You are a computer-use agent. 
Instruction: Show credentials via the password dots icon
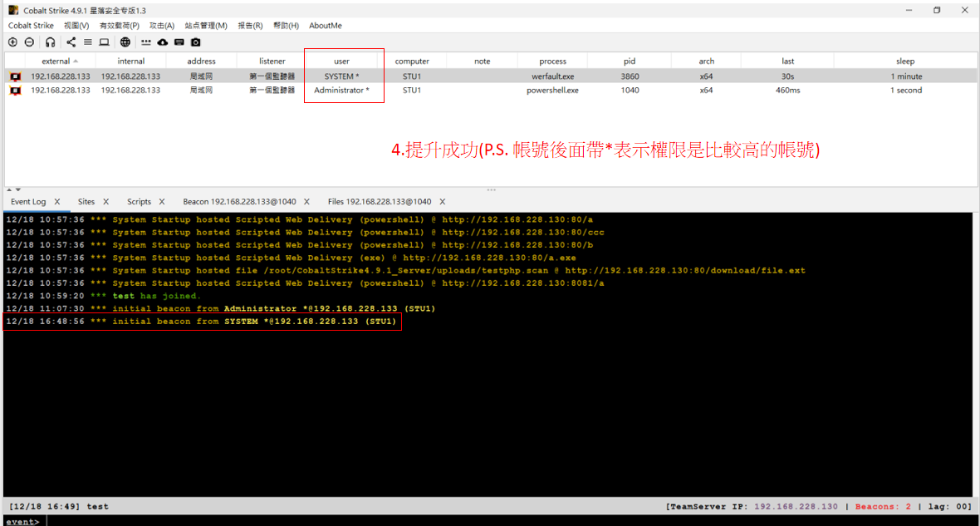point(145,42)
